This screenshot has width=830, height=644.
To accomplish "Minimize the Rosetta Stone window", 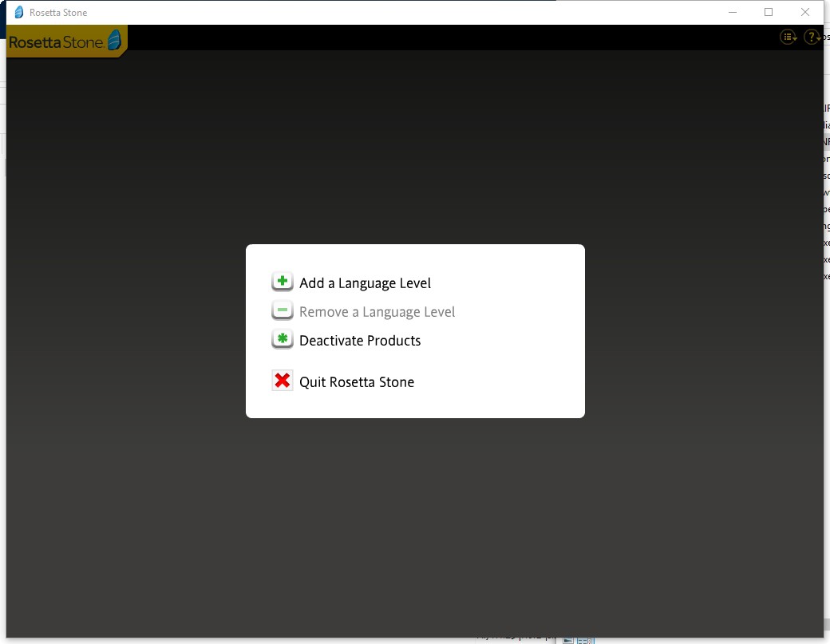I will (x=733, y=12).
